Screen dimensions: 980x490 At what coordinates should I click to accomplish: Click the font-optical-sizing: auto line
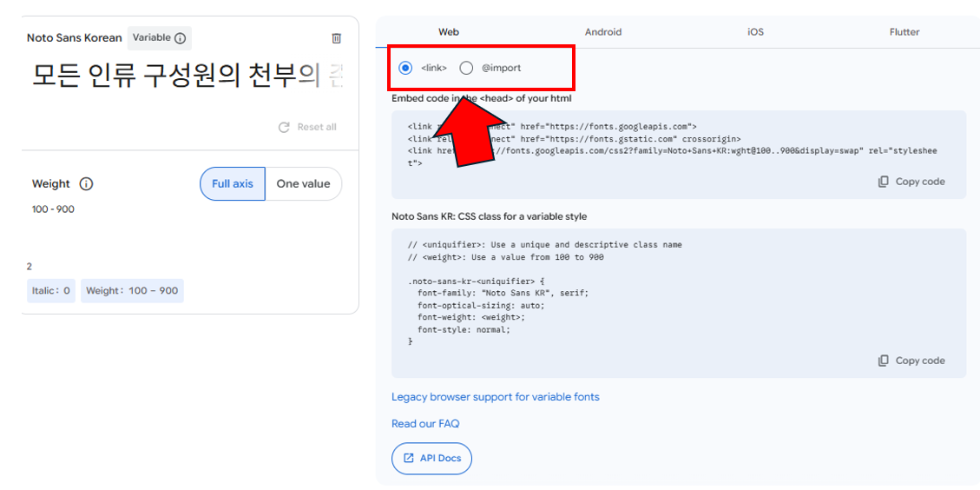(x=481, y=306)
